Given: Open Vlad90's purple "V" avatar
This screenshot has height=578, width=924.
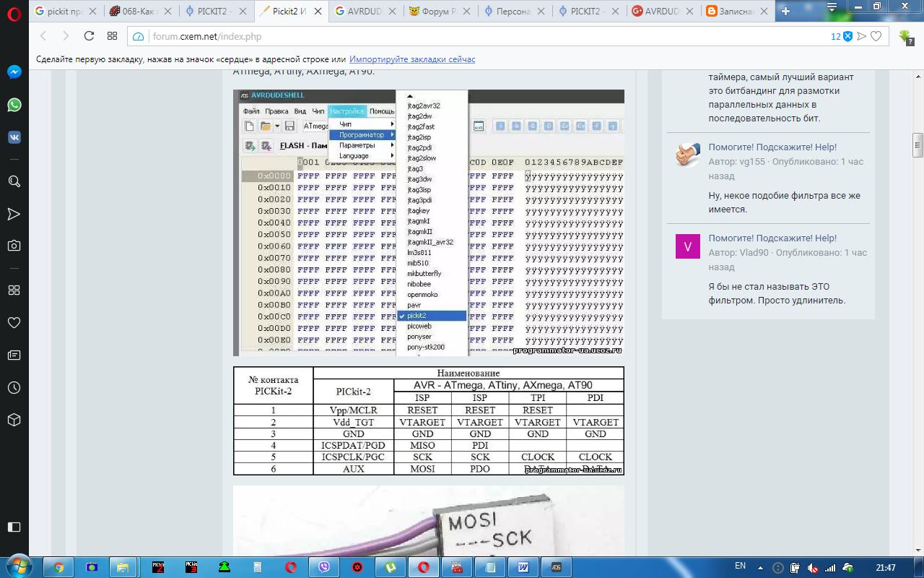Looking at the screenshot, I should [687, 246].
